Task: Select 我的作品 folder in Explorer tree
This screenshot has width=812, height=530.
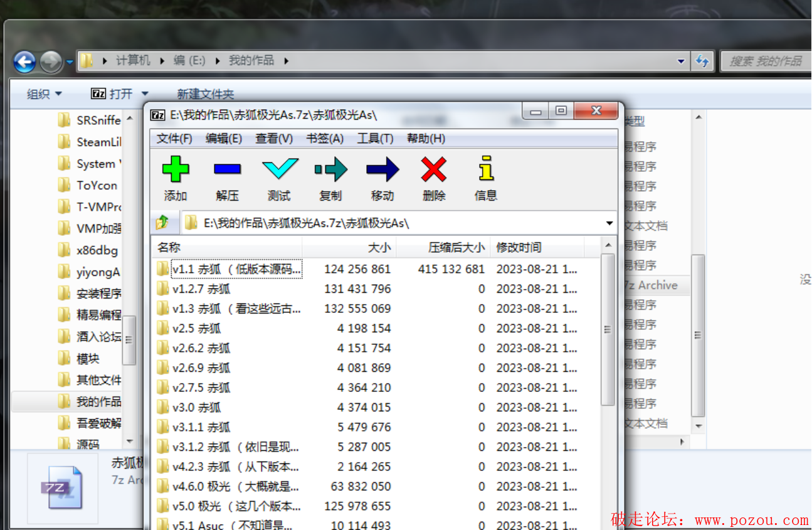Action: point(90,401)
